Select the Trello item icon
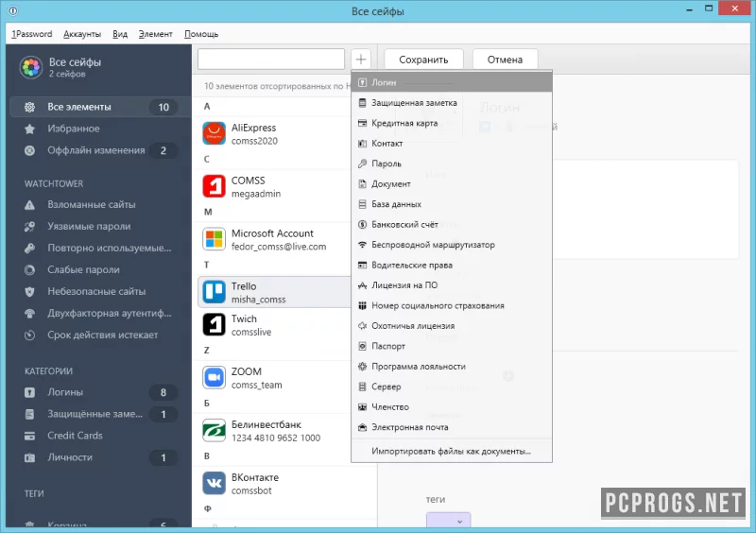Viewport: 756px width, 533px height. (215, 292)
